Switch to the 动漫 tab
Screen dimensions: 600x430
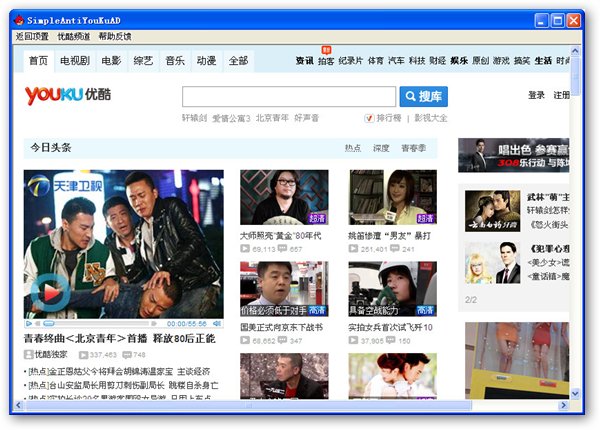[x=207, y=60]
